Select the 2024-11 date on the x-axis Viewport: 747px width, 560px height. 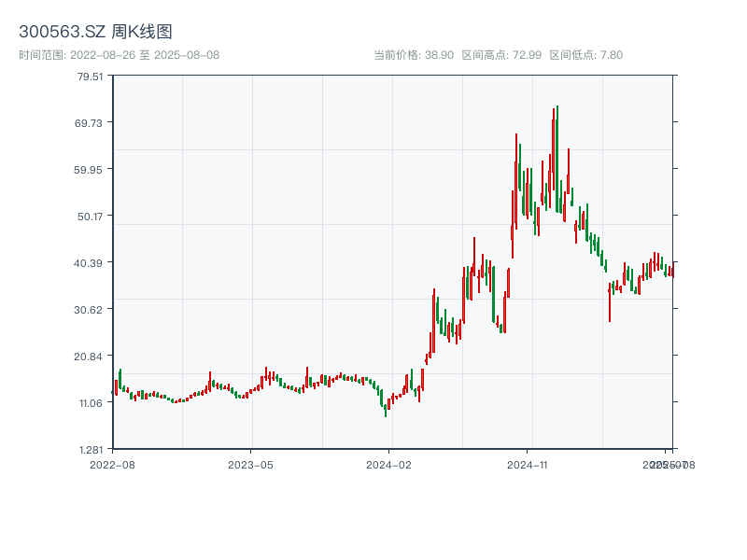(527, 464)
